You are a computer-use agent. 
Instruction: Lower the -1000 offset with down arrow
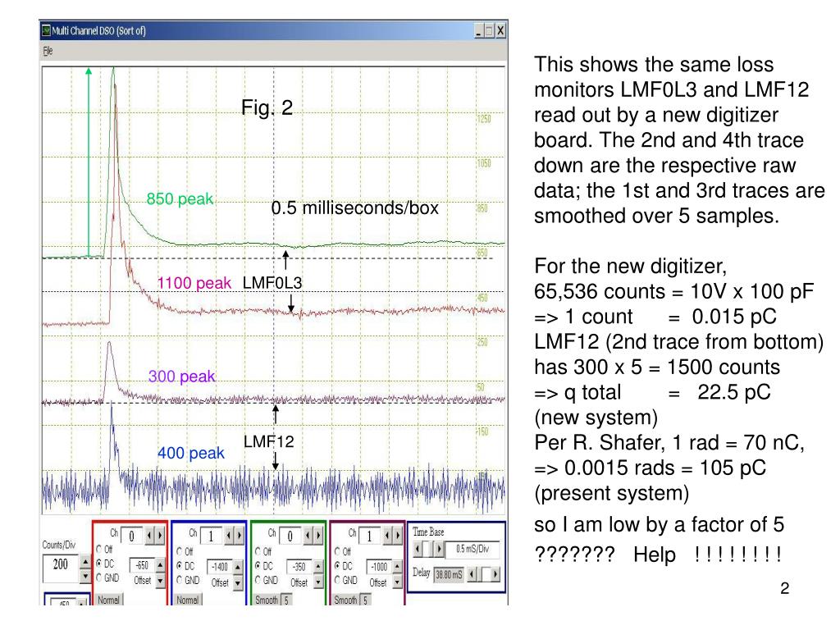pyautogui.click(x=397, y=582)
